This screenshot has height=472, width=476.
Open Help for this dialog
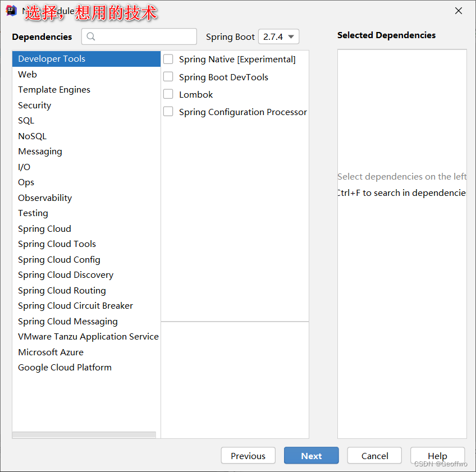pyautogui.click(x=437, y=455)
